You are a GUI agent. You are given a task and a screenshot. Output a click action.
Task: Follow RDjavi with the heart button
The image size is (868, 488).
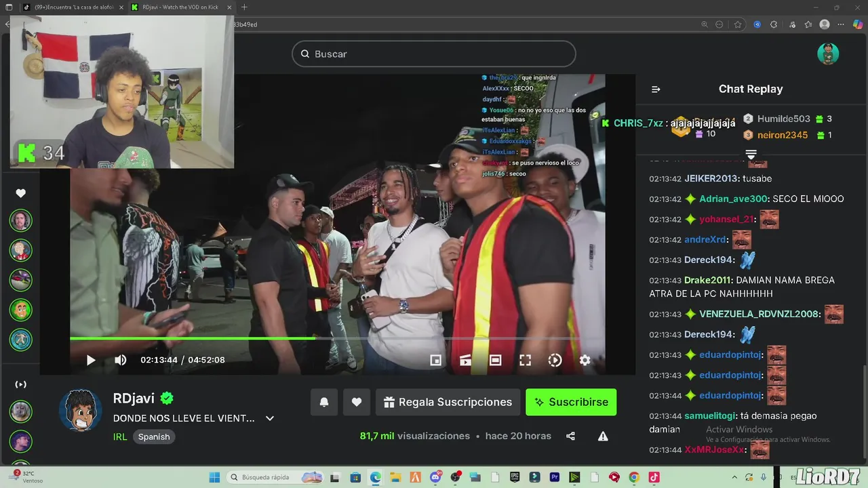click(357, 402)
